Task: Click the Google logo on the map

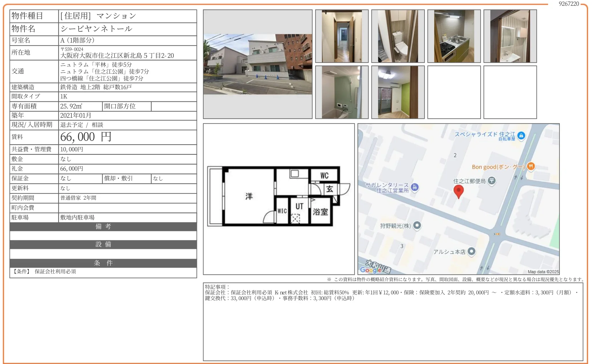Action: pyautogui.click(x=371, y=270)
